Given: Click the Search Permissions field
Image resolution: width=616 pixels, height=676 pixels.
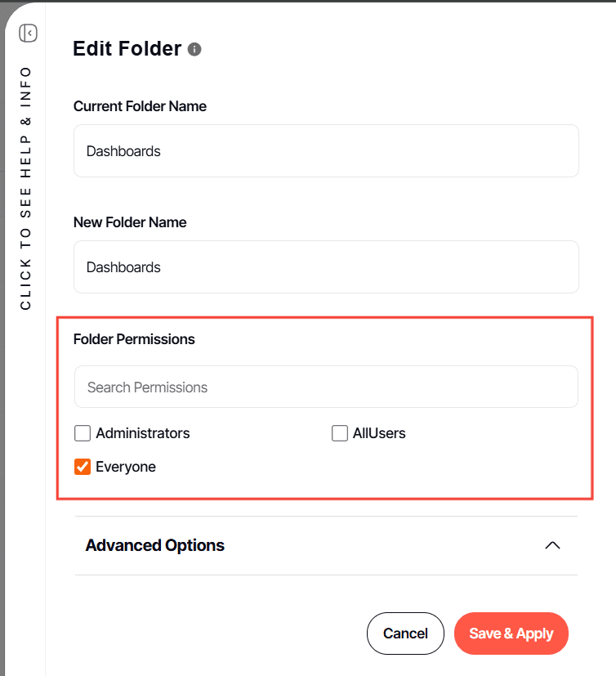Looking at the screenshot, I should click(326, 387).
